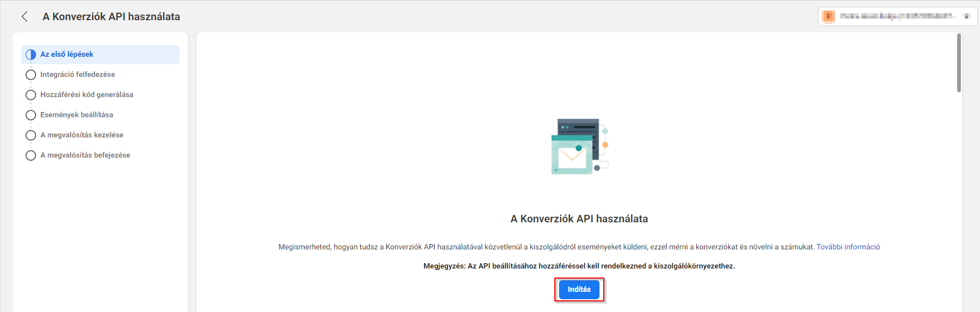This screenshot has height=312, width=980.
Task: Click the circle beside A megvalósítás befejezése
Action: click(31, 155)
